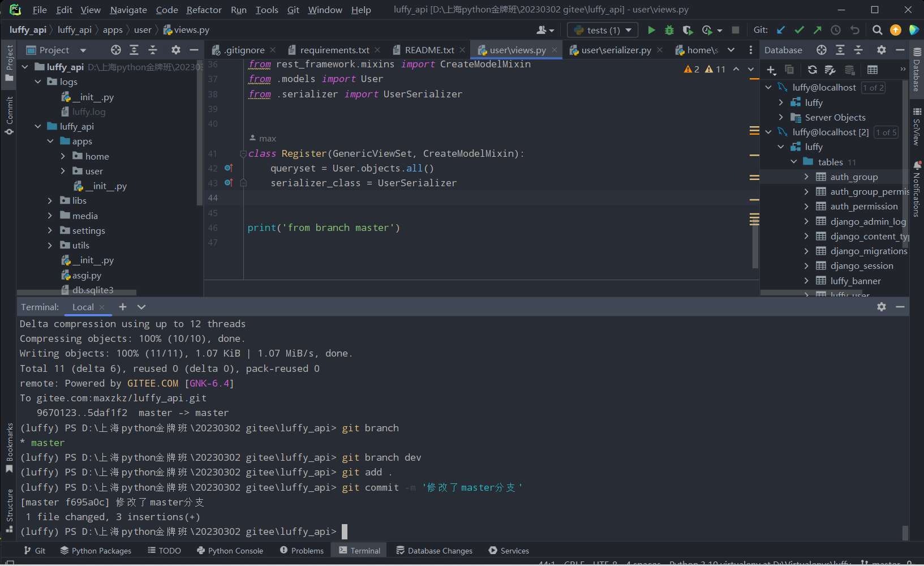Screen dimensions: 924x566
Task: Close the Local terminal tab
Action: [x=102, y=307]
